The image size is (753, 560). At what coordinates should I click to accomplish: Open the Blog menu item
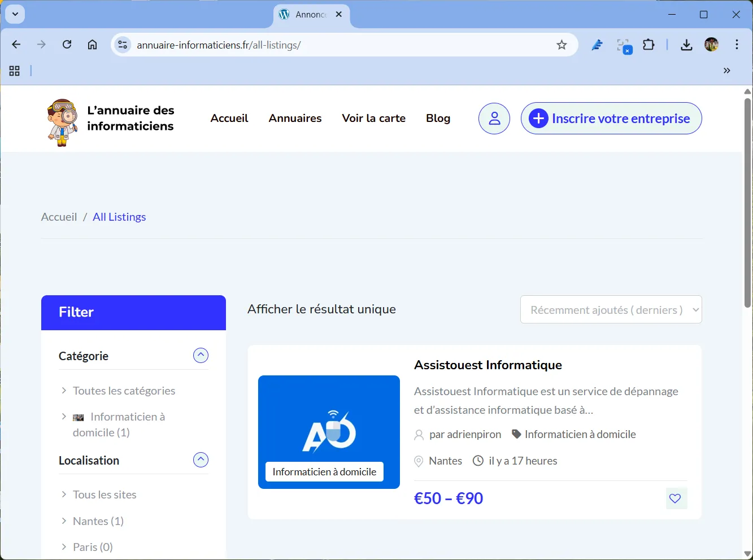pyautogui.click(x=438, y=118)
